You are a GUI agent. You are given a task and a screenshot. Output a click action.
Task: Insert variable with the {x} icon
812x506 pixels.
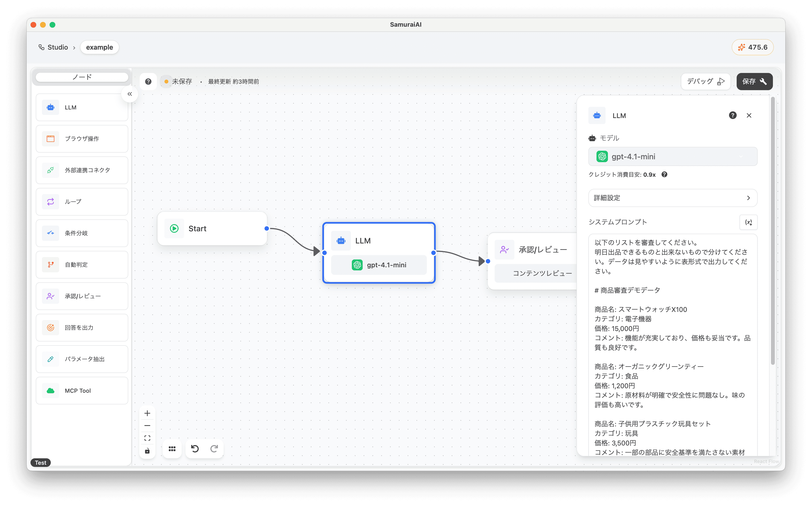pos(748,222)
